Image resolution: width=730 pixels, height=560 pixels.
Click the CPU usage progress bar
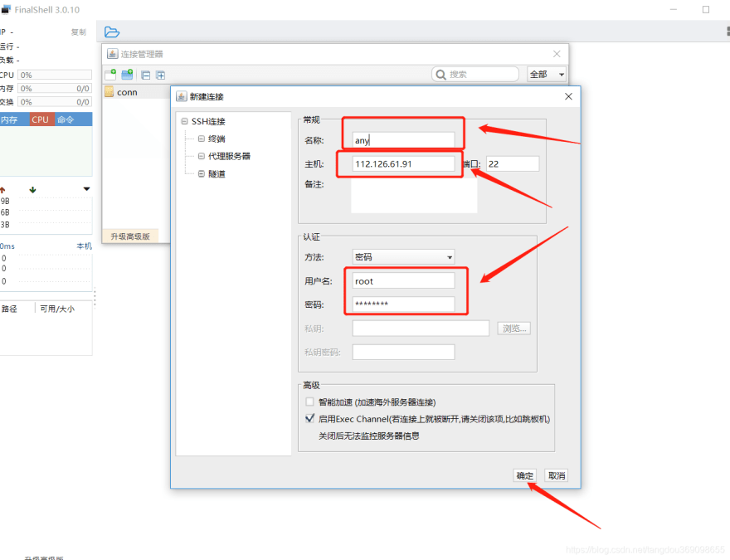(55, 75)
